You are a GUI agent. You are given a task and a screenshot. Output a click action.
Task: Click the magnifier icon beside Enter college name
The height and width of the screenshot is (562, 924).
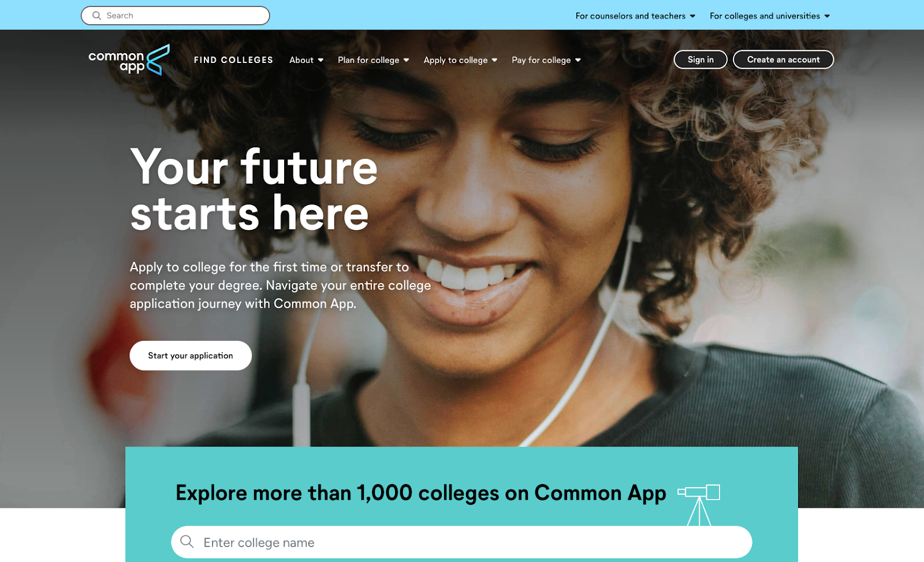(x=187, y=542)
